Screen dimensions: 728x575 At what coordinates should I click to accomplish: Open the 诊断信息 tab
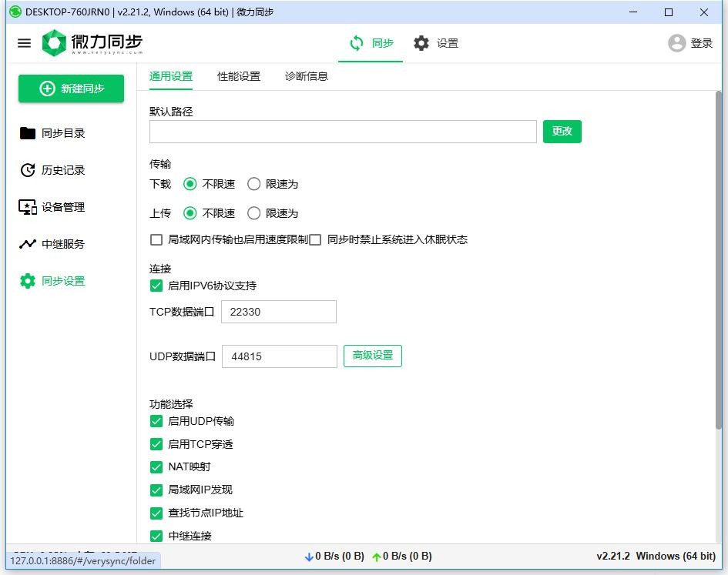click(x=307, y=76)
